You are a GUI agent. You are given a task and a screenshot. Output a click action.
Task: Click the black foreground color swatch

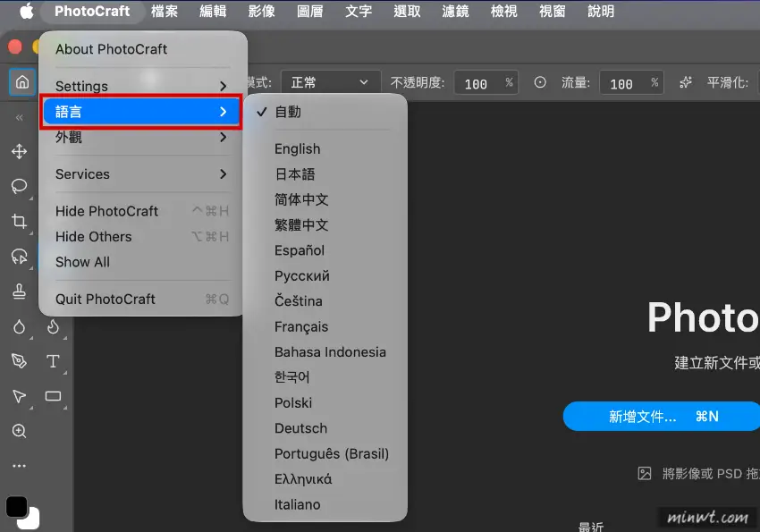tap(17, 507)
